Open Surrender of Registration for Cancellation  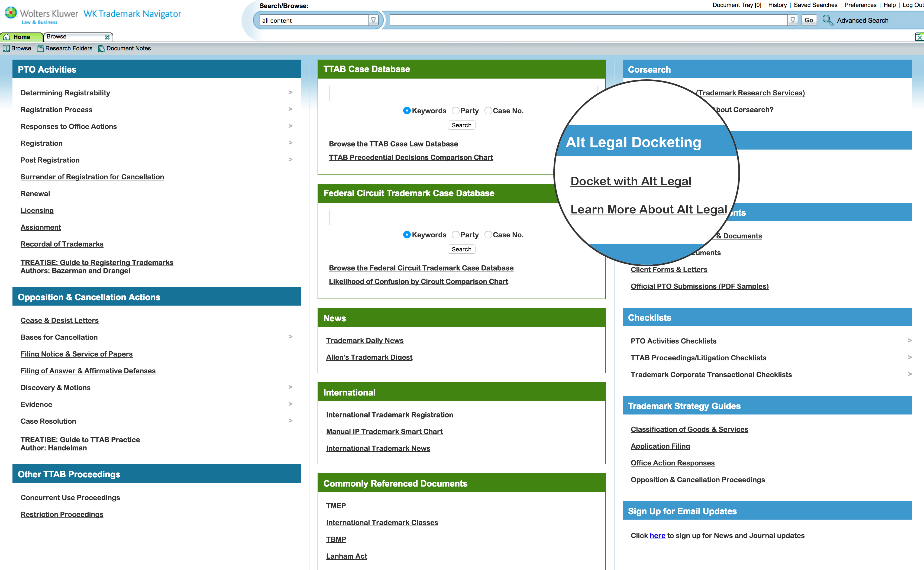point(92,177)
